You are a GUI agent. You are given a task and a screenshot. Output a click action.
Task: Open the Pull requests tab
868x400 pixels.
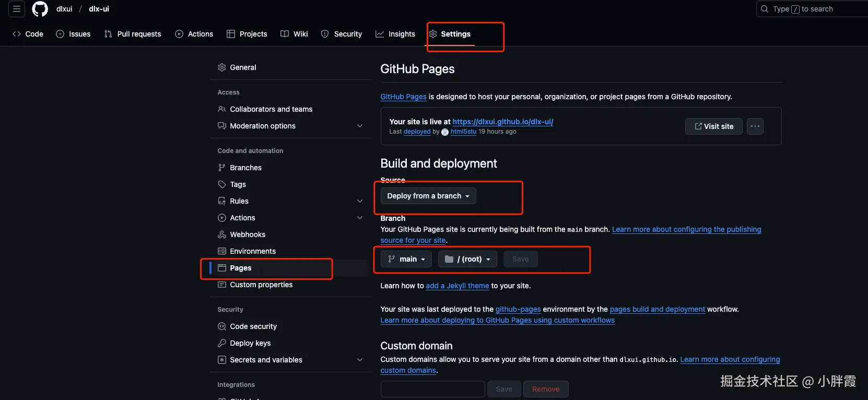point(133,34)
